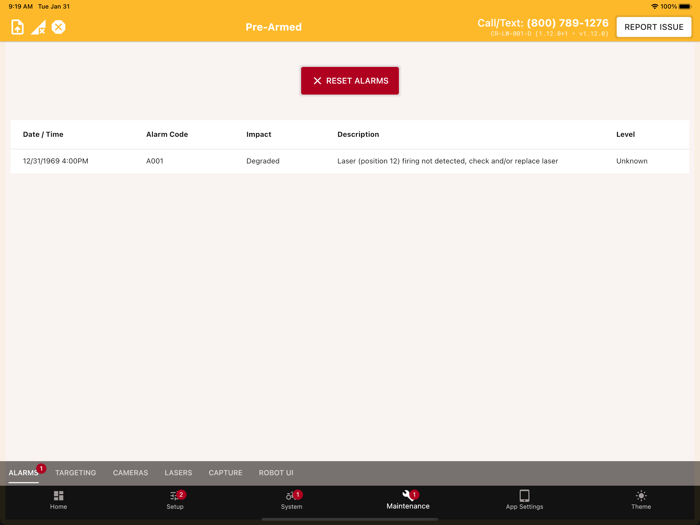Image resolution: width=700 pixels, height=525 pixels.
Task: Tap the Pre-Armed status title
Action: click(274, 27)
